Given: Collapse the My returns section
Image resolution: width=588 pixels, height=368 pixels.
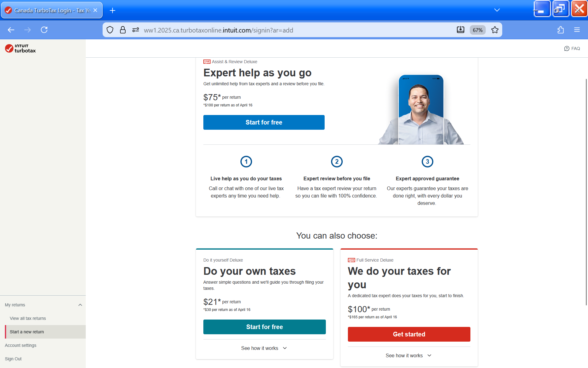Looking at the screenshot, I should (80, 305).
